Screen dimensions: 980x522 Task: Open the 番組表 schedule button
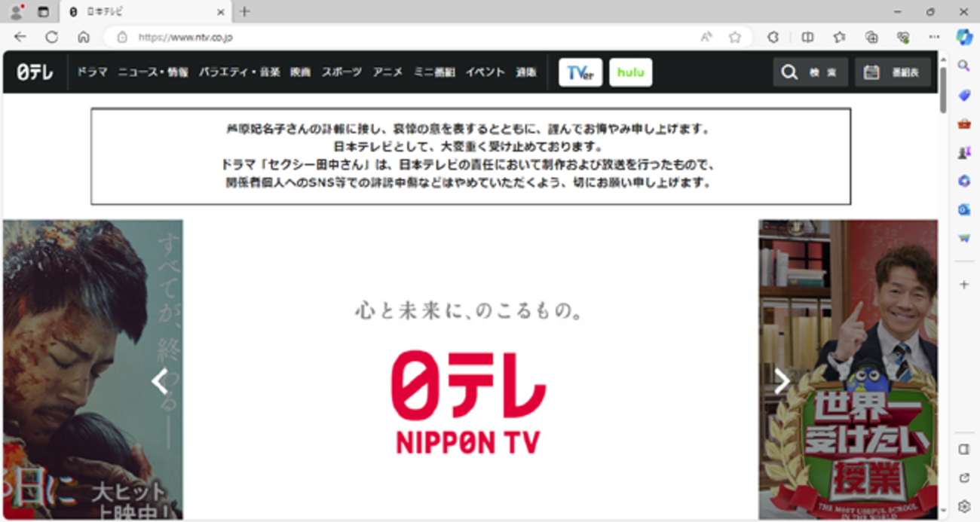coord(893,72)
